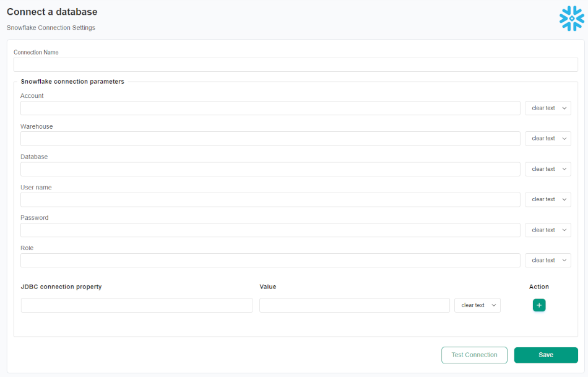Click into the Database input field
Screen dimensions: 588x377
coord(270,169)
